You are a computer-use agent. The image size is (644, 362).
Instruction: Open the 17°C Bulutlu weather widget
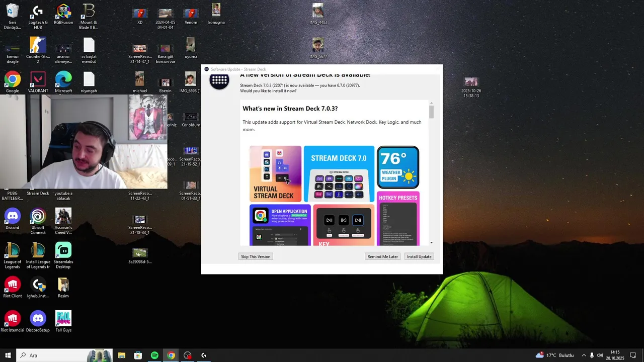555,355
